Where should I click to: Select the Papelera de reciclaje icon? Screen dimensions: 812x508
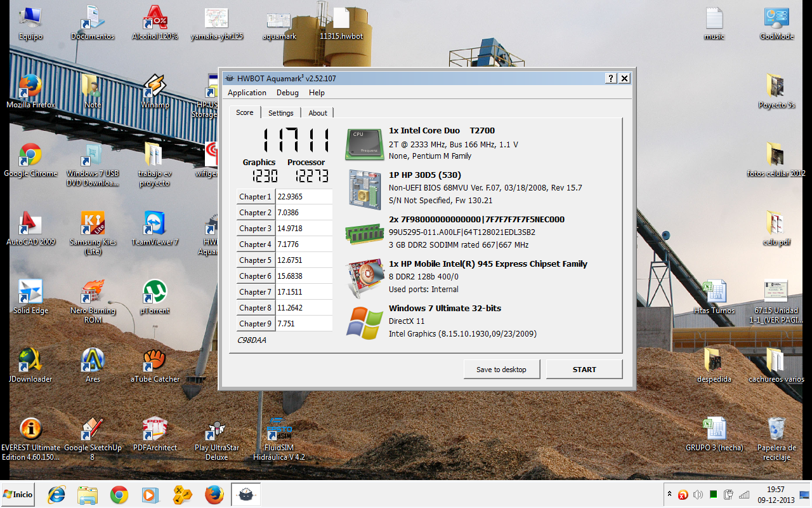(x=776, y=439)
